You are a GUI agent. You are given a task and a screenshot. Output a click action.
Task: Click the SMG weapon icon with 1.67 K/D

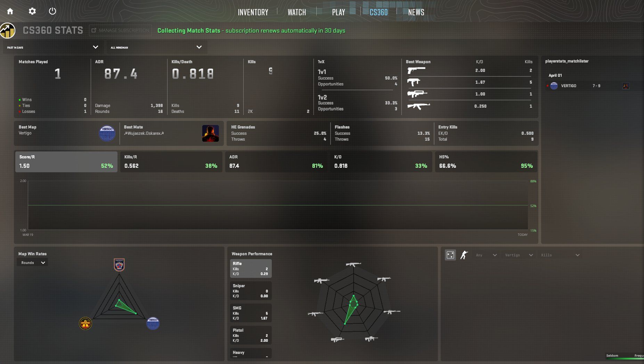click(x=414, y=82)
